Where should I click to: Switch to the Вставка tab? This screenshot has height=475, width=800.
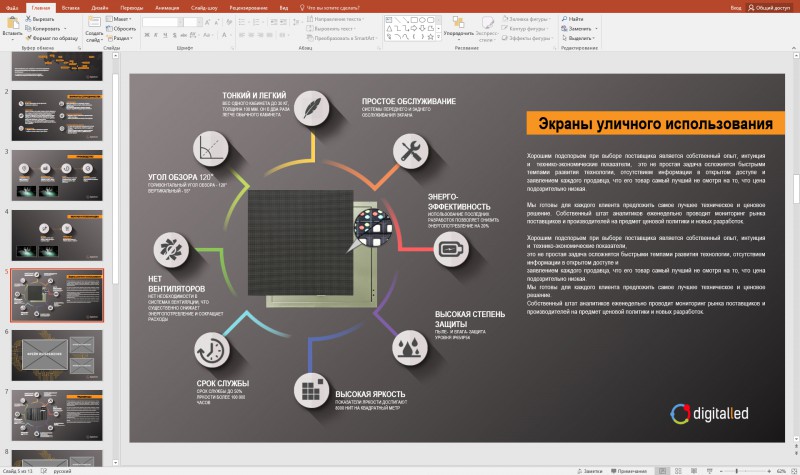pos(70,8)
